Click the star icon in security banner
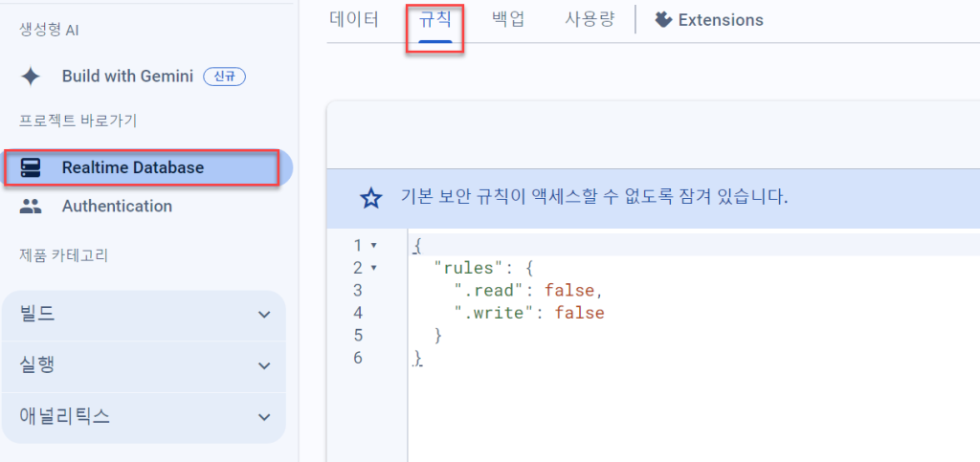This screenshot has width=980, height=462. (x=371, y=199)
